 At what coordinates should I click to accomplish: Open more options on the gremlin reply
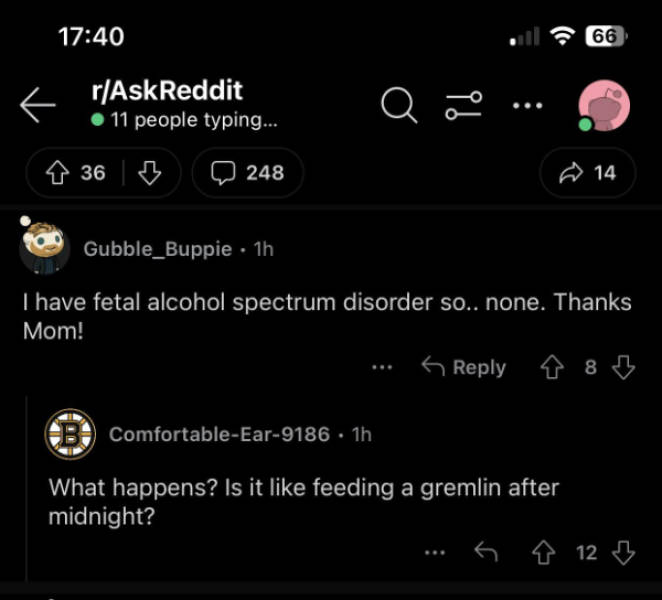[x=434, y=551]
